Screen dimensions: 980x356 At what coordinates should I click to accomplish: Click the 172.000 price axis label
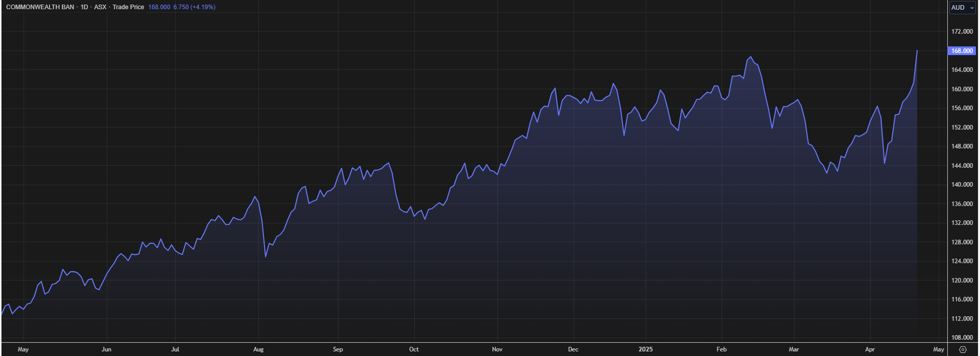pyautogui.click(x=962, y=31)
